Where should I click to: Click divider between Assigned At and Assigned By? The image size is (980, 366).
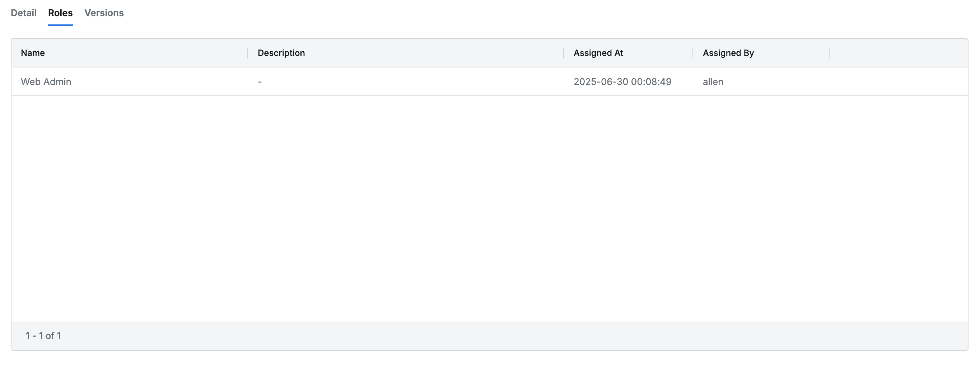click(693, 53)
